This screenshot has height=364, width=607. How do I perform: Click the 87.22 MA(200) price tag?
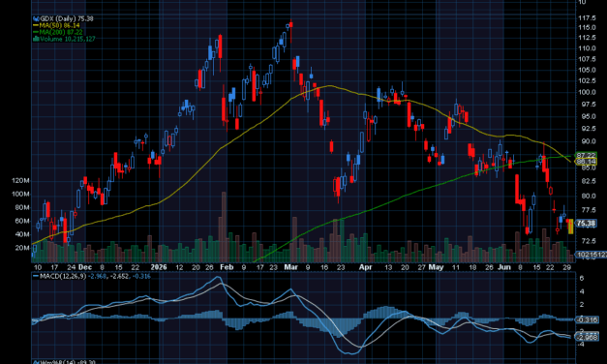coord(586,155)
